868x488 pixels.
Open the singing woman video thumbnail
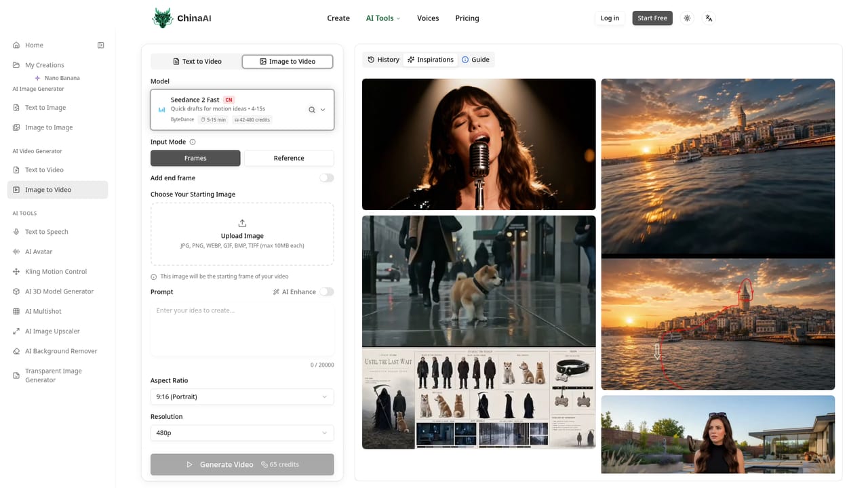[479, 144]
